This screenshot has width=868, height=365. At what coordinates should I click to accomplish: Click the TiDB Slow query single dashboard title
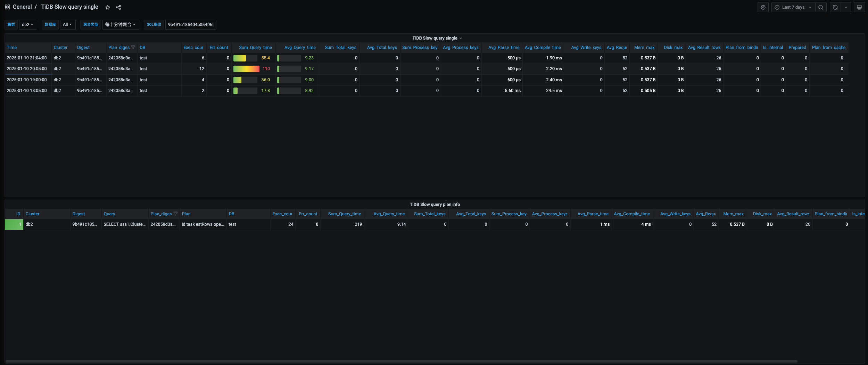click(x=69, y=7)
